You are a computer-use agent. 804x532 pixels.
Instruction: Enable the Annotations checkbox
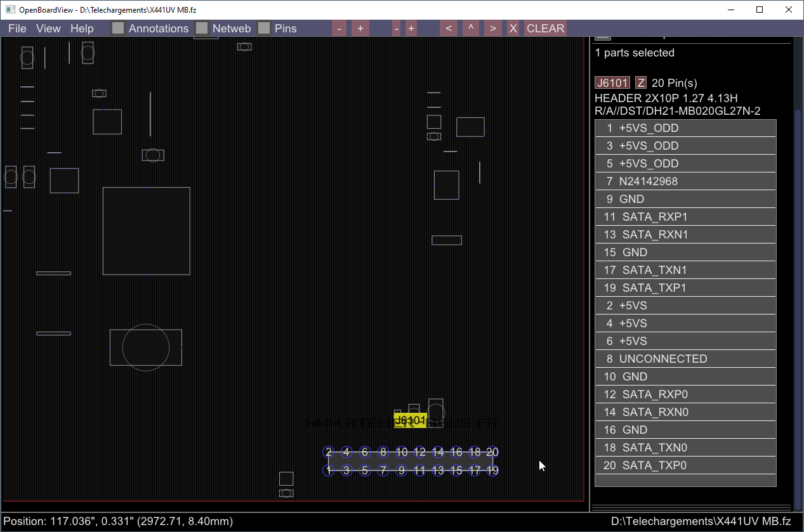coord(118,29)
